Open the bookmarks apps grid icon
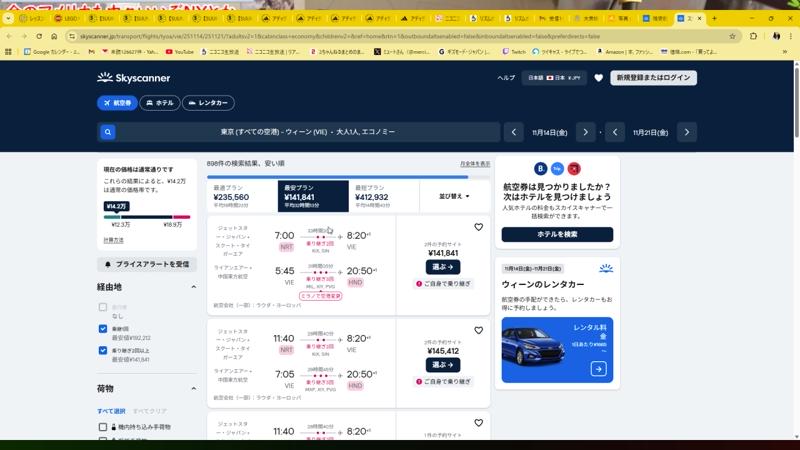 pyautogui.click(x=8, y=52)
